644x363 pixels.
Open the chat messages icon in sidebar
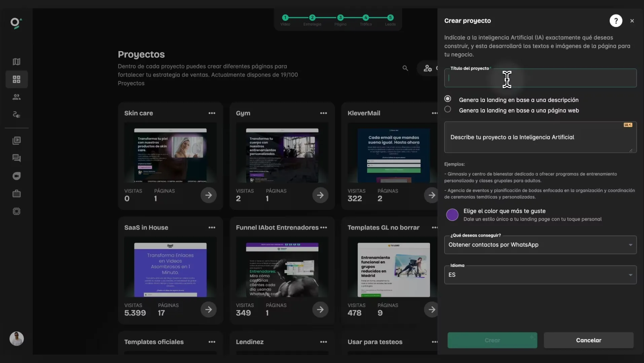16,158
